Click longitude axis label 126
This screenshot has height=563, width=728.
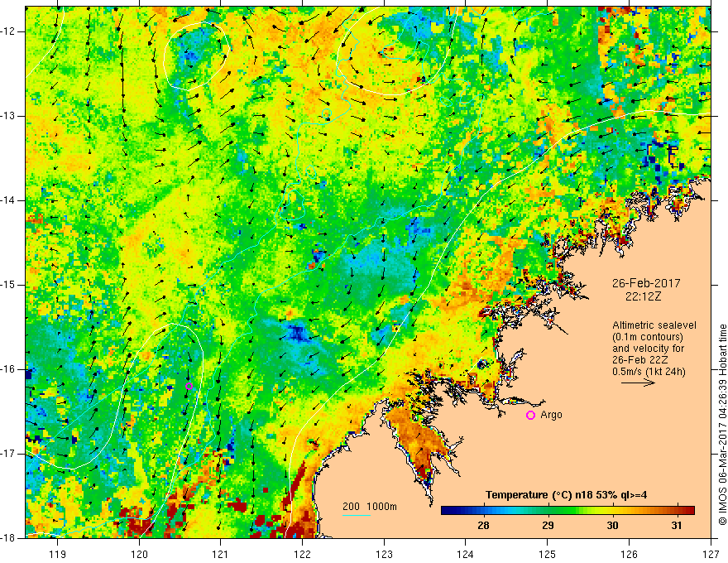tap(629, 554)
